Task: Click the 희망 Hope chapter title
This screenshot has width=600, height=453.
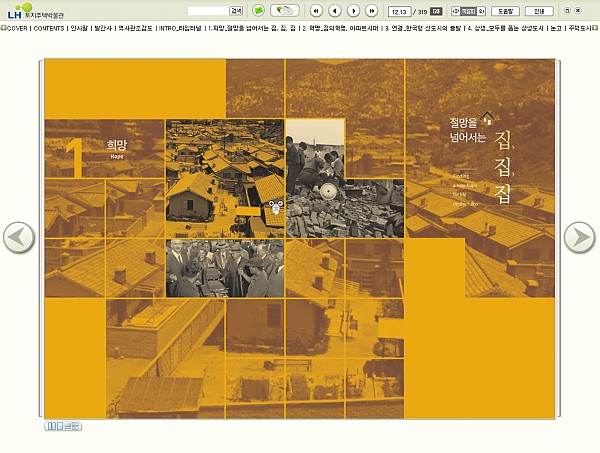Action: pos(116,149)
